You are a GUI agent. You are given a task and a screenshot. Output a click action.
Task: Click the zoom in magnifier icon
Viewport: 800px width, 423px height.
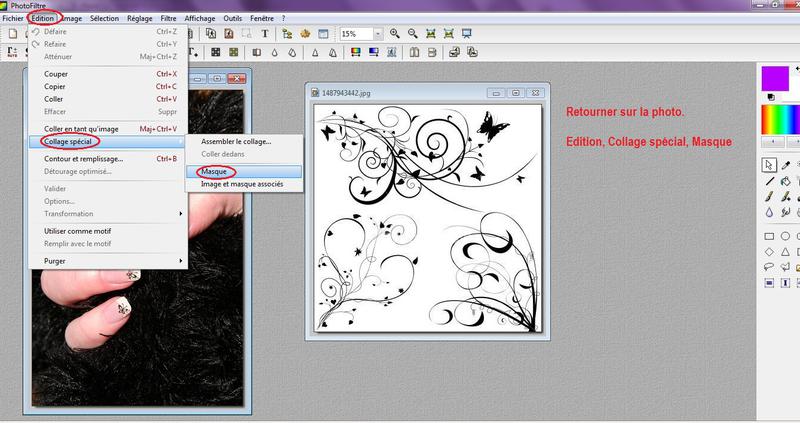coord(396,33)
